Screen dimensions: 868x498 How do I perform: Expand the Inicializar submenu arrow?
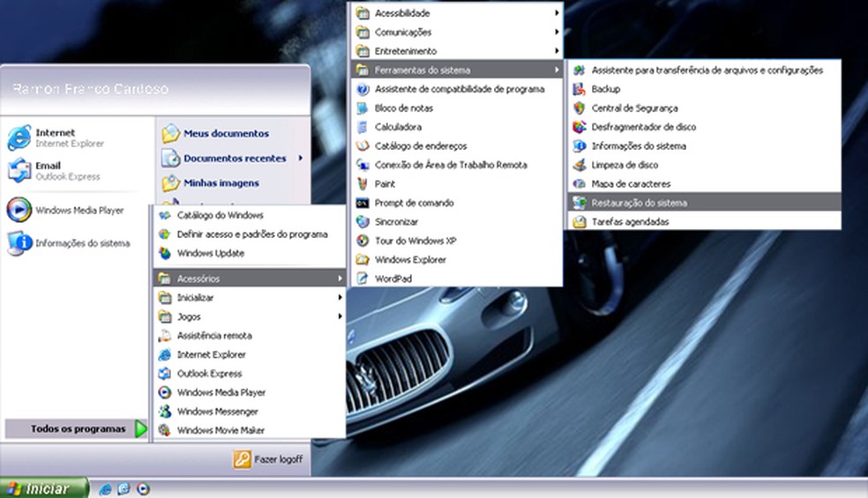pos(340,298)
